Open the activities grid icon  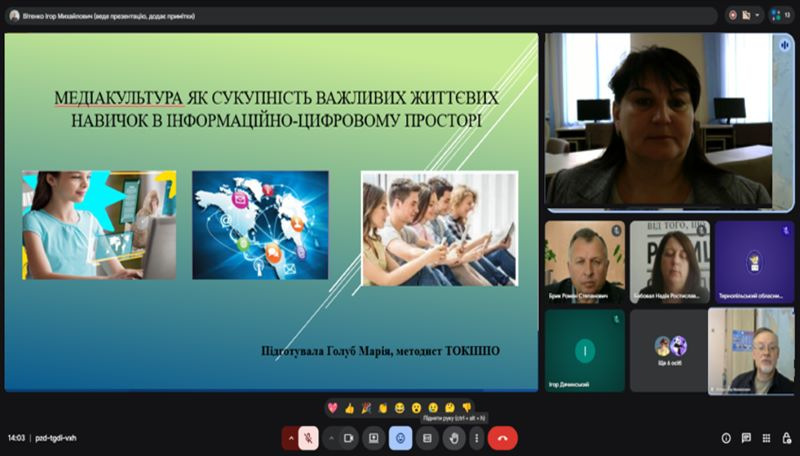pyautogui.click(x=766, y=438)
